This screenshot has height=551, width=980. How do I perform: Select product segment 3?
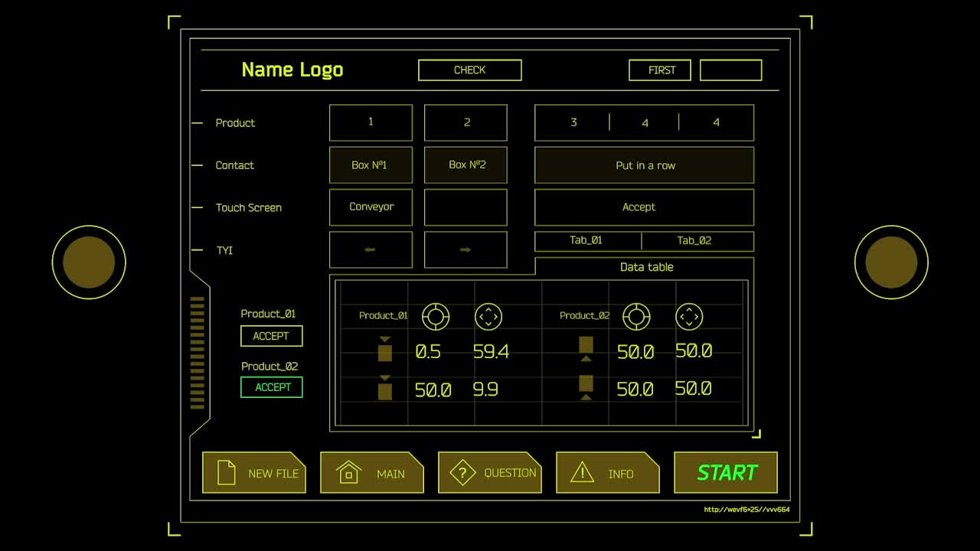point(573,122)
